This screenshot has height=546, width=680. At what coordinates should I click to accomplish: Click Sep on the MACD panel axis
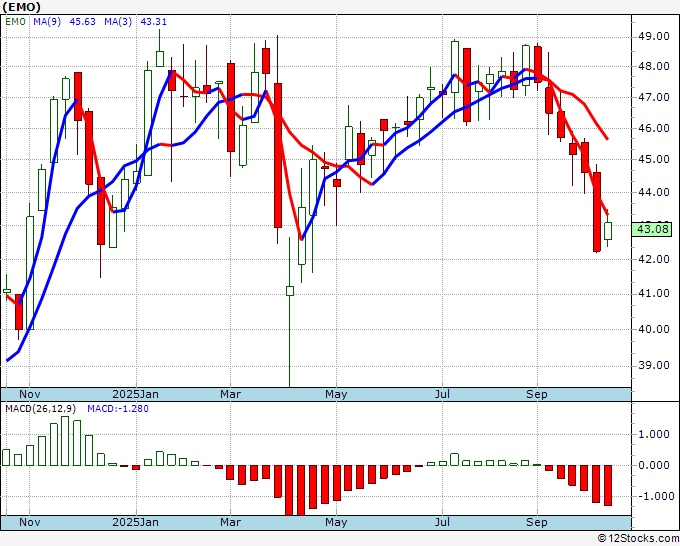[537, 522]
